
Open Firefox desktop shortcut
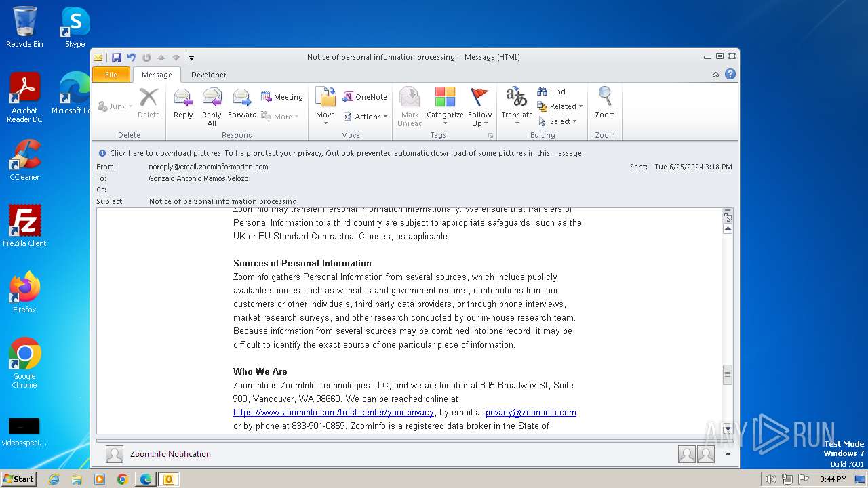24,293
